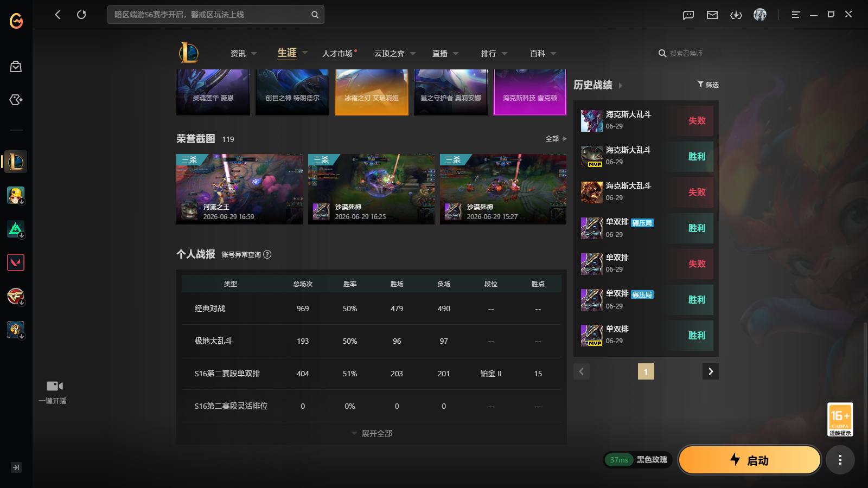
Task: Refresh the page with reload icon
Action: pyautogui.click(x=81, y=15)
